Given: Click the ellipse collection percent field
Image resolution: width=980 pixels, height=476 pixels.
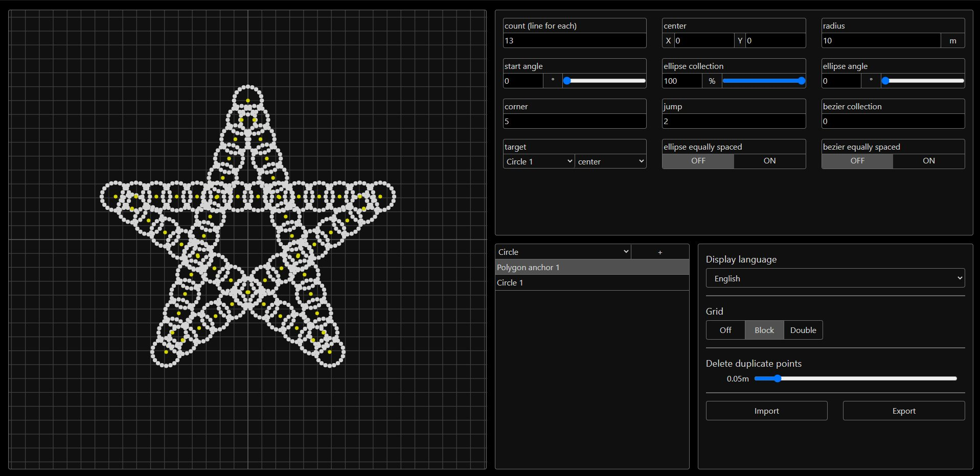Looking at the screenshot, I should (682, 81).
